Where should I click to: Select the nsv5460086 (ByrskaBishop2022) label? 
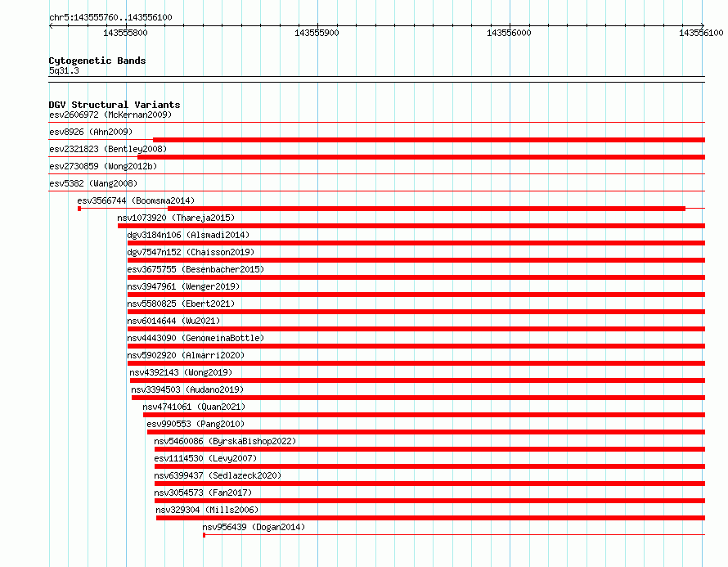point(225,441)
